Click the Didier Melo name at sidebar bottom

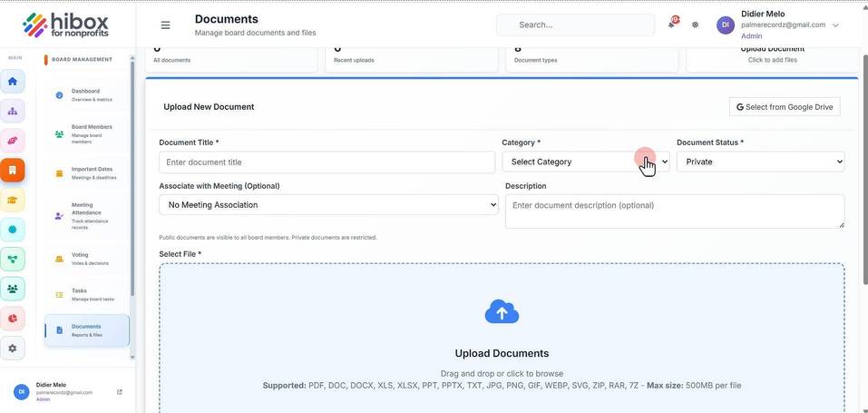[51, 385]
